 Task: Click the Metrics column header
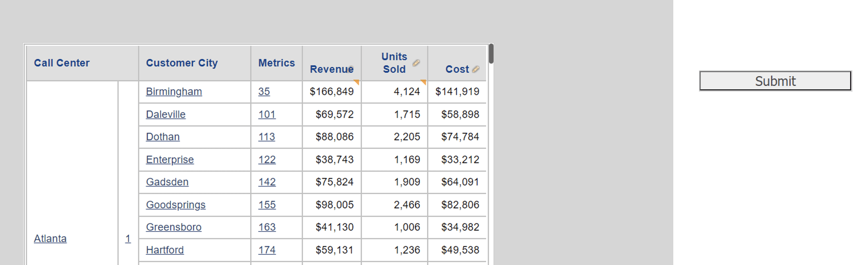(277, 63)
